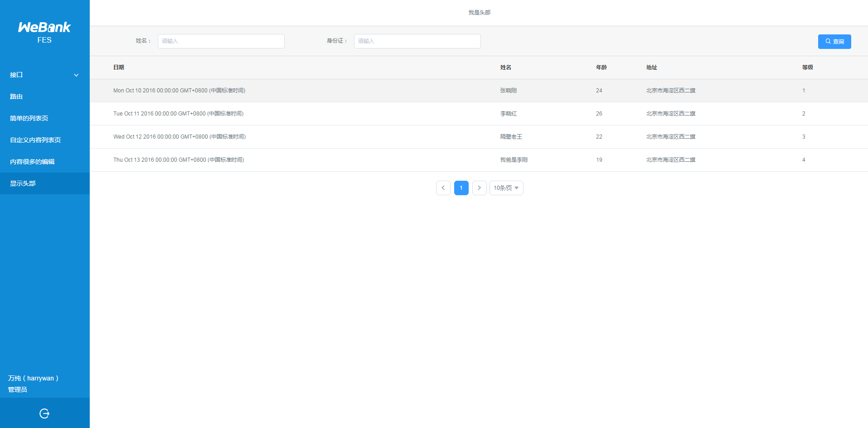Select the 隔壁老王 table row
This screenshot has height=428, width=868.
(511, 137)
